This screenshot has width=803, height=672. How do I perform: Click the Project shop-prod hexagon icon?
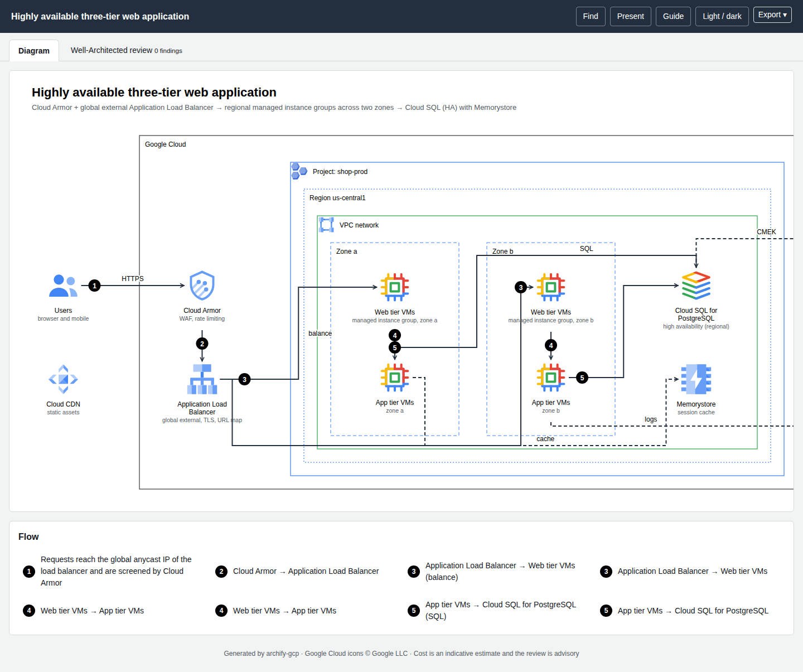299,171
